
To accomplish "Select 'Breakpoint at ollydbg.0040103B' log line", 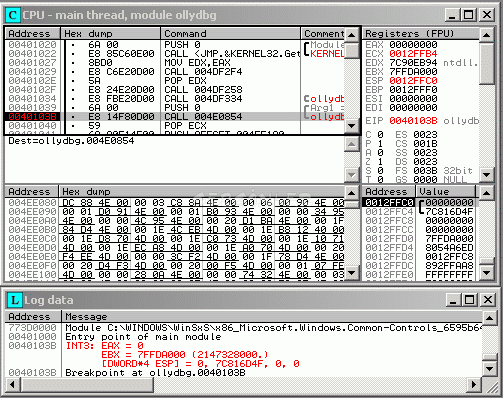I will point(155,373).
